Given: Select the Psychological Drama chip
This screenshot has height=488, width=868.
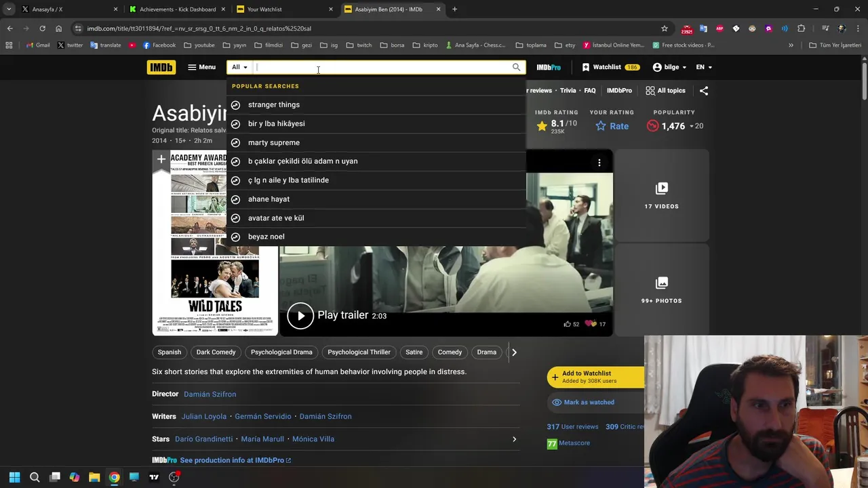Looking at the screenshot, I should coord(281,352).
